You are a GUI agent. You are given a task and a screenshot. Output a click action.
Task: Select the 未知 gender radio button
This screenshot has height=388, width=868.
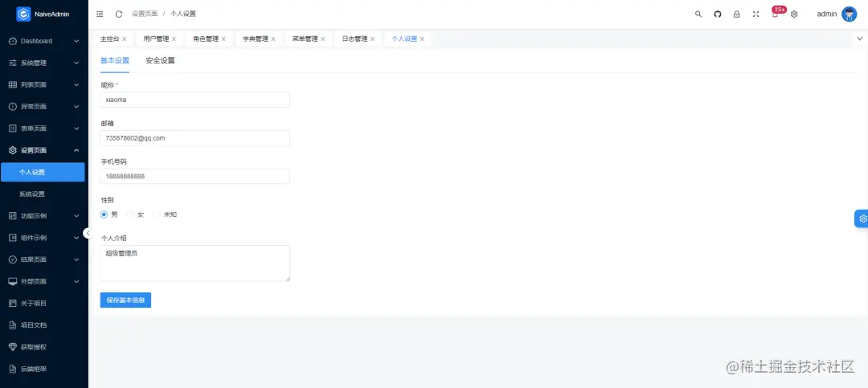157,214
